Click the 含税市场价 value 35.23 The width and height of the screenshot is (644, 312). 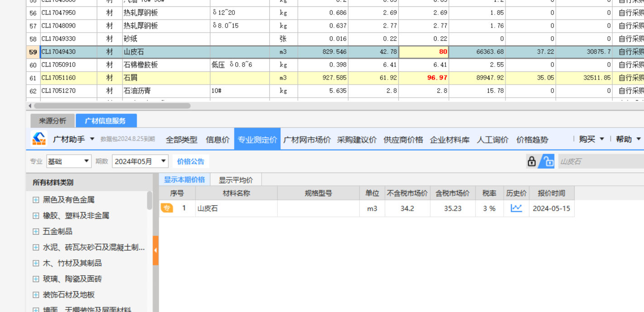tap(453, 208)
